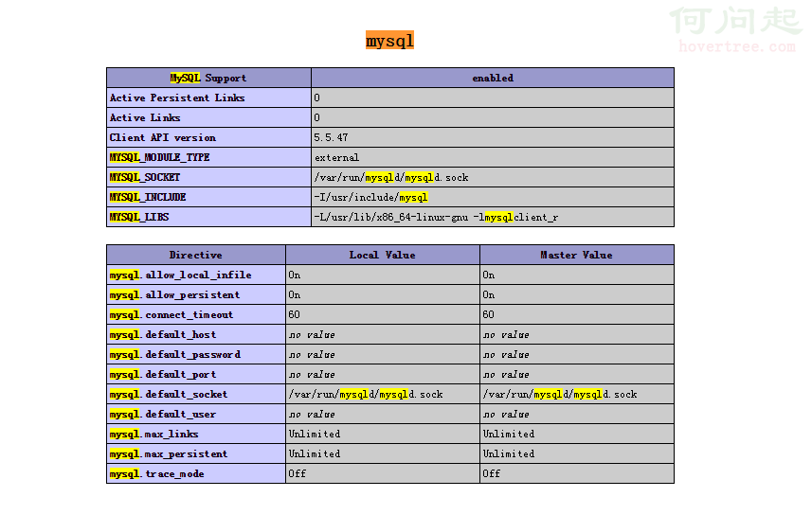Viewport: 812px width, 515px height.
Task: Click the enabled header cell
Action: click(493, 78)
